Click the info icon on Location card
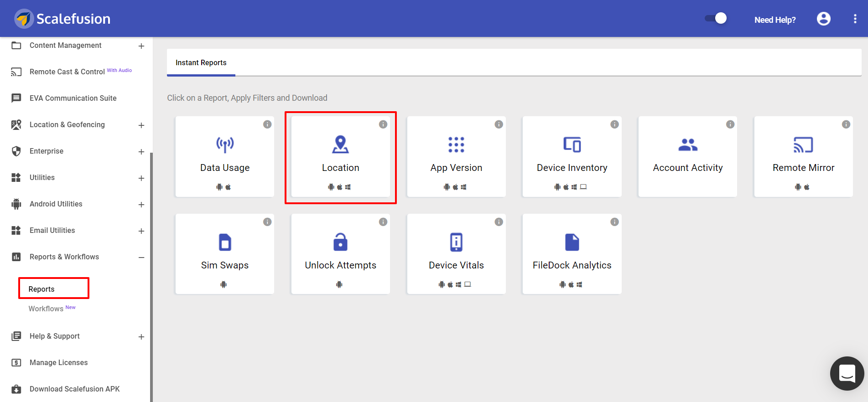868x402 pixels. click(x=383, y=124)
